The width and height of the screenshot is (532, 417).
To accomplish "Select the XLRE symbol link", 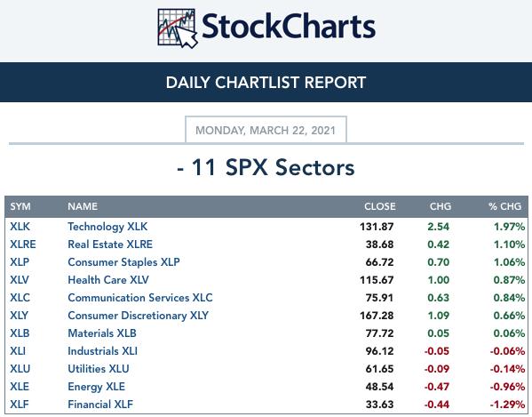I will [x=23, y=245].
